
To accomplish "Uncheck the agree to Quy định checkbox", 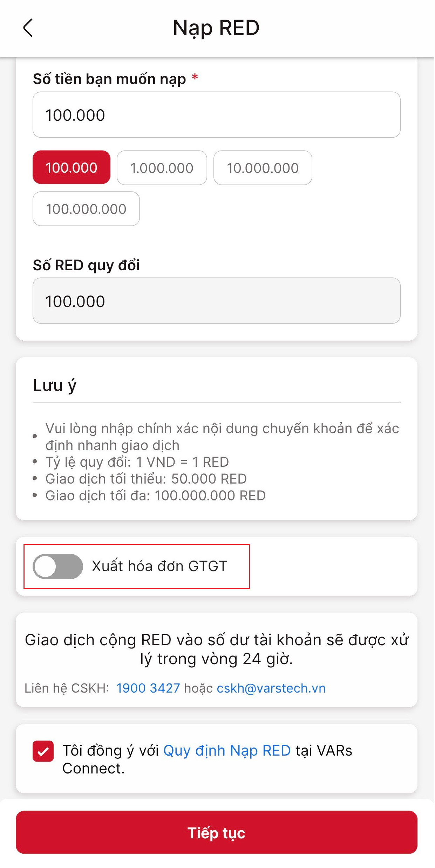I will (x=43, y=751).
